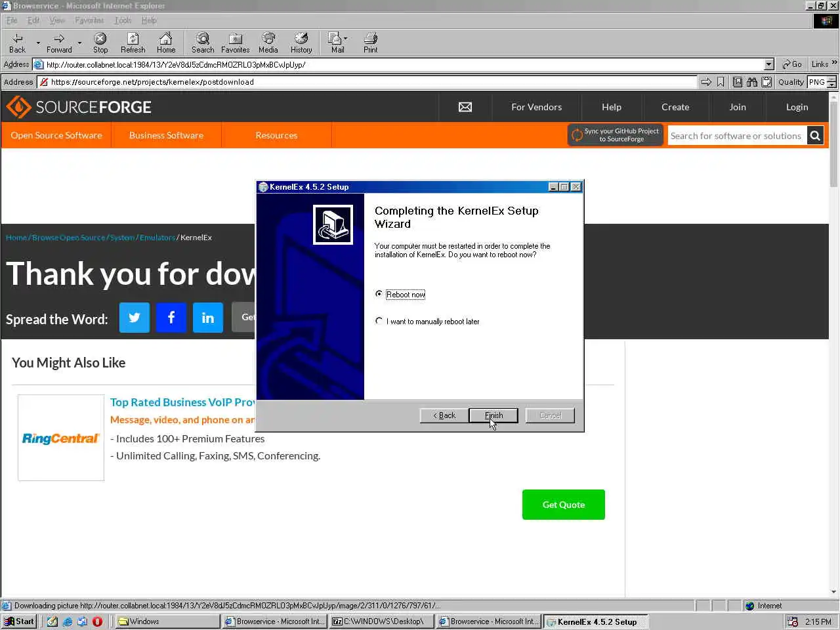This screenshot has width=840, height=630.
Task: Click Internet Explorer quick launch icon
Action: coord(68,621)
